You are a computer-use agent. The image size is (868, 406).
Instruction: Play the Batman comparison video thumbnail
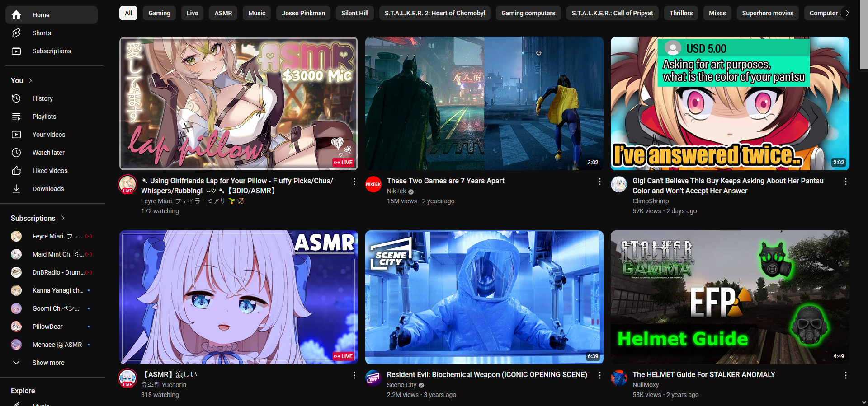pyautogui.click(x=484, y=103)
